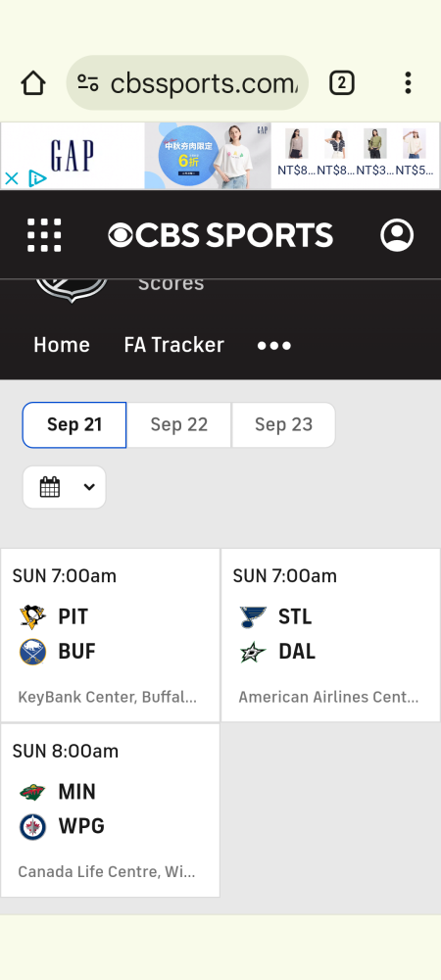
Task: Open the FA Tracker page
Action: coord(173,345)
